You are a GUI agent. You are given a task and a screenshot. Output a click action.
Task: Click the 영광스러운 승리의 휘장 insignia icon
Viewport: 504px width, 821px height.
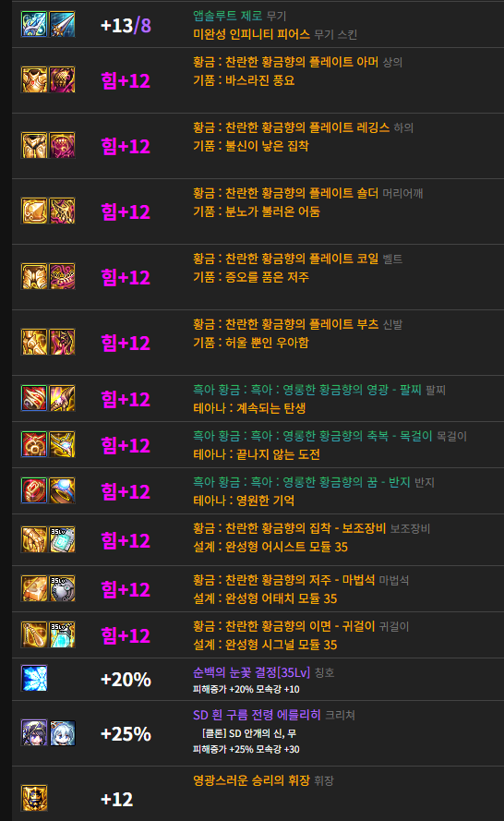tap(34, 799)
